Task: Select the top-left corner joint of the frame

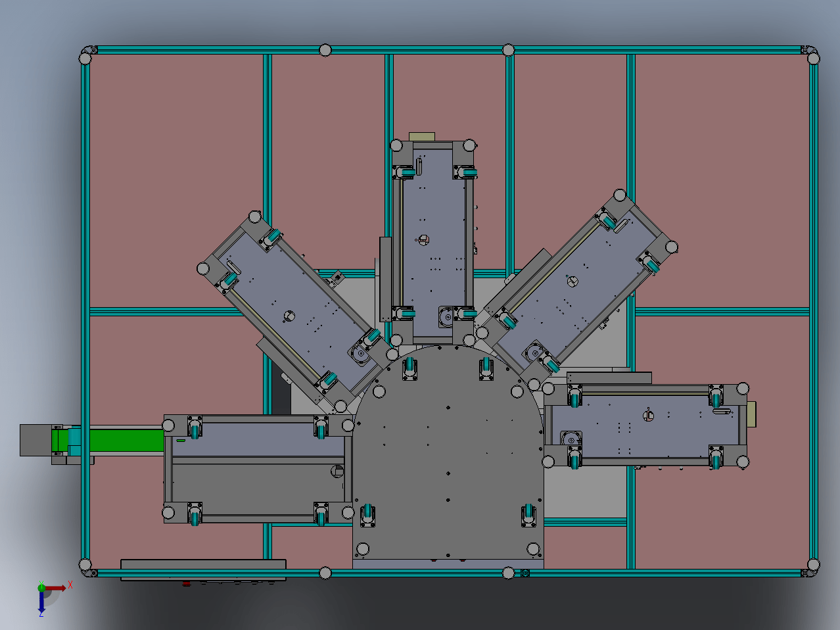Action: [87, 54]
